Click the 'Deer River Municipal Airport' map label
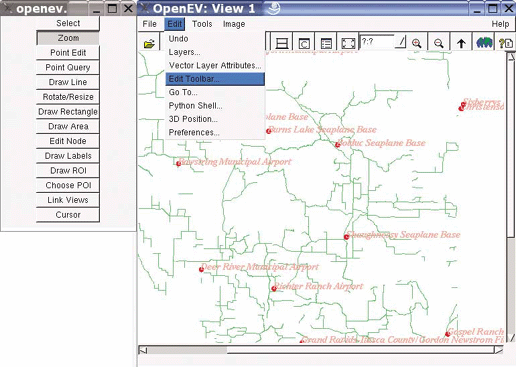 (260, 267)
